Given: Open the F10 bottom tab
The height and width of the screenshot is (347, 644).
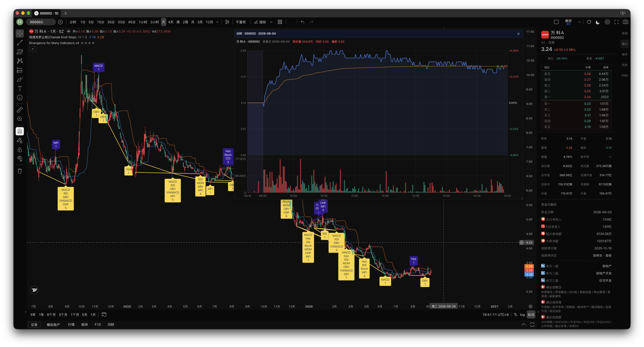Looking at the screenshot, I should (x=98, y=325).
